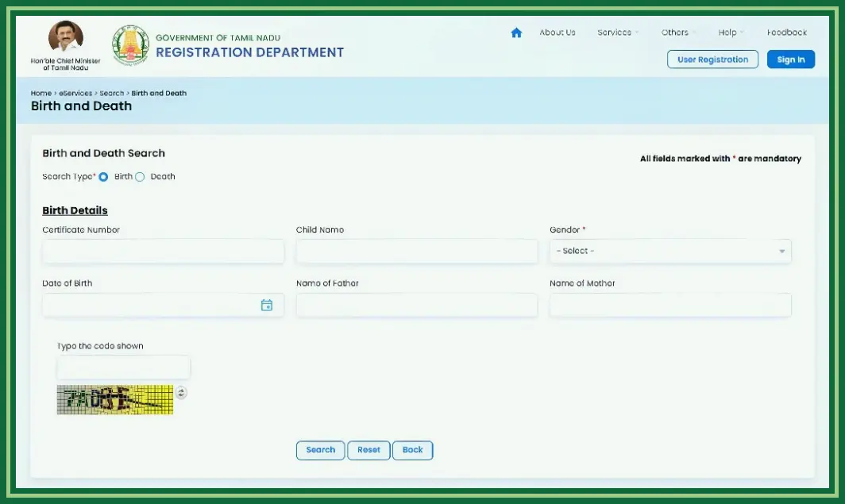Image resolution: width=845 pixels, height=504 pixels.
Task: Click the captcha code image
Action: (x=115, y=399)
